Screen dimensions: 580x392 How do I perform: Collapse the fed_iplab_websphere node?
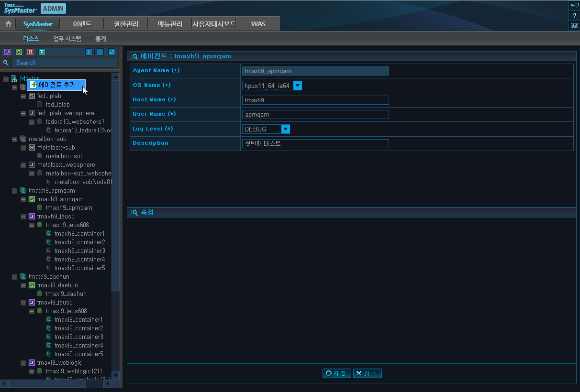click(x=23, y=113)
